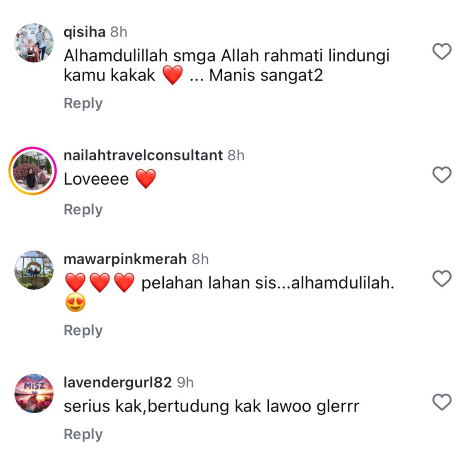476x467 pixels.
Task: Tap the 9h timestamp beside lavendergurl82
Action: point(185,383)
